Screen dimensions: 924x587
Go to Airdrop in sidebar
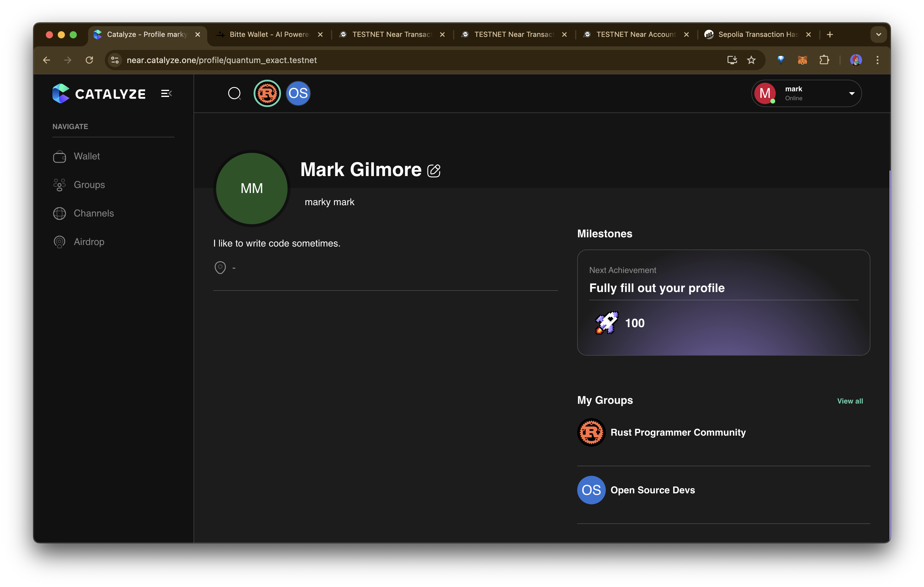click(x=89, y=242)
